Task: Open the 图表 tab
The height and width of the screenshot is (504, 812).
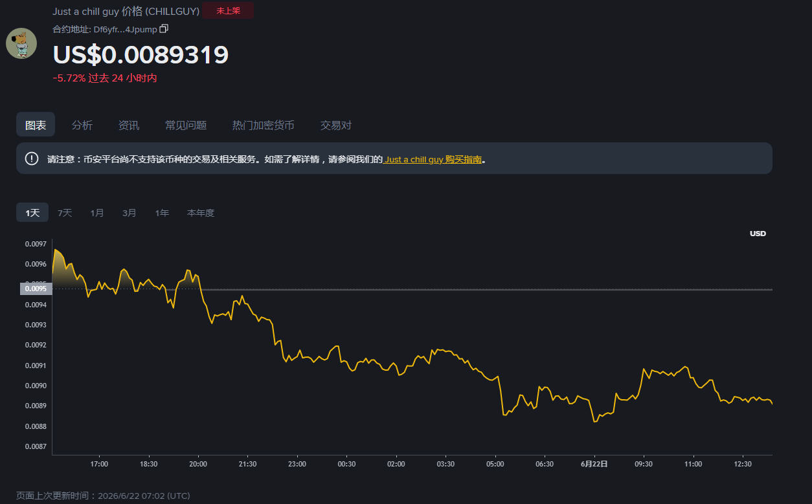Action: point(36,125)
